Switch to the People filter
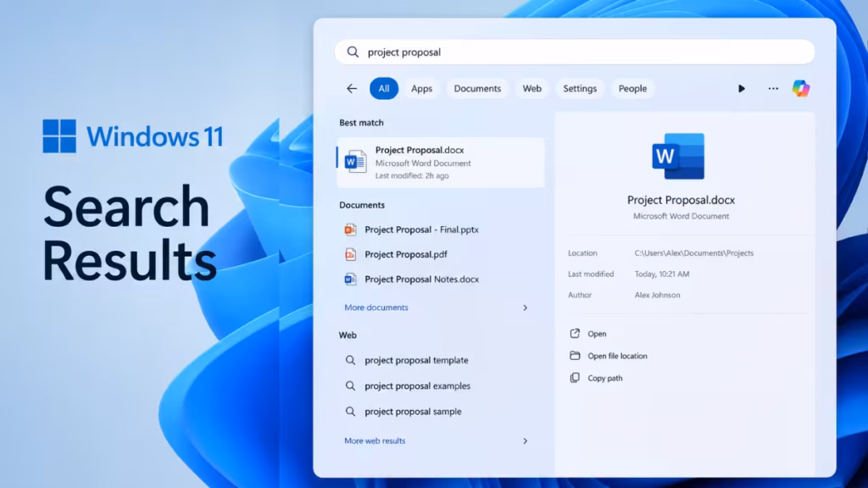The height and width of the screenshot is (488, 868). [x=632, y=88]
